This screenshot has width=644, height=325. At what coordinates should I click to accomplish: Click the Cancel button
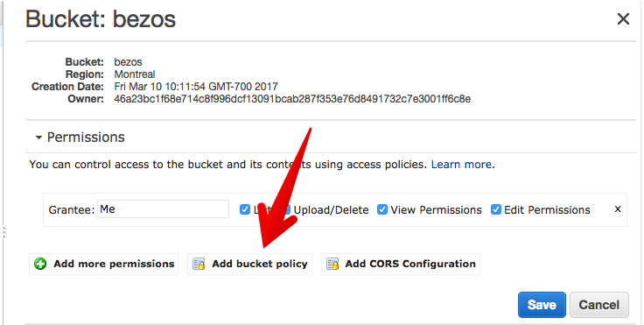point(598,305)
